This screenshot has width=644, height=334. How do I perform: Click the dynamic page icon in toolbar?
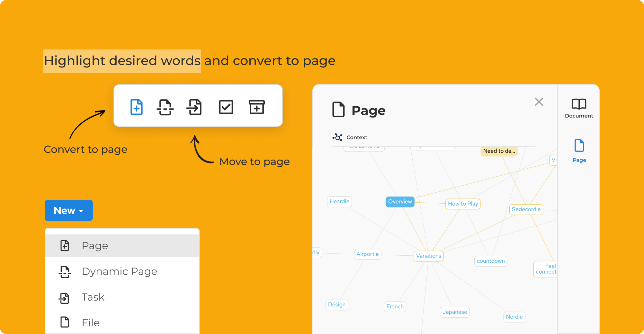coord(165,107)
